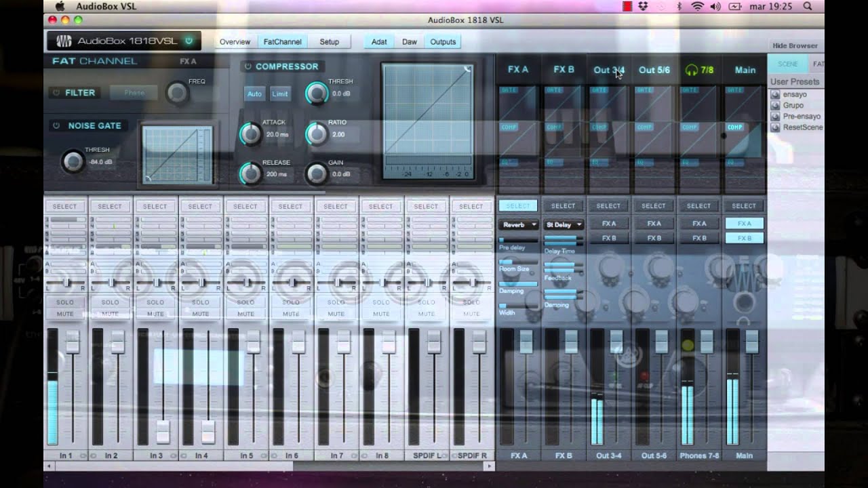Viewport: 868px width, 488px height.
Task: Show the Daw inputs tab
Action: 410,42
